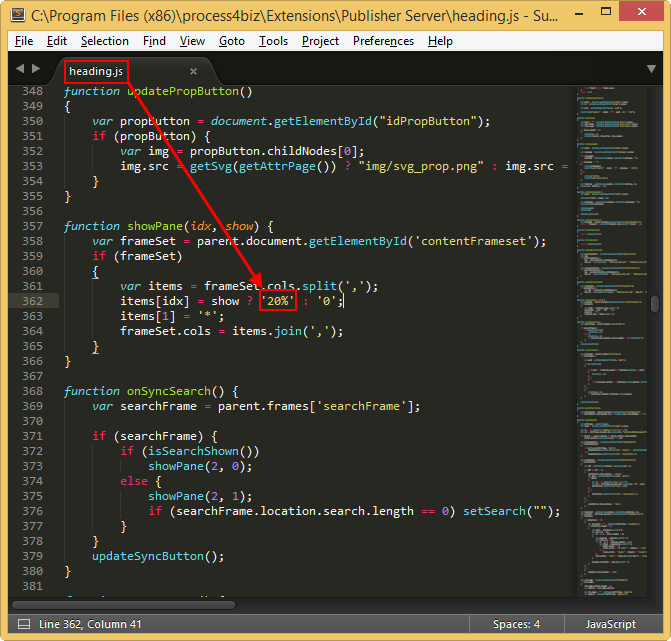Screen dimensions: 671x641
Task: Toggle the side bar/panel switcher icon in status bar
Action: 24,624
